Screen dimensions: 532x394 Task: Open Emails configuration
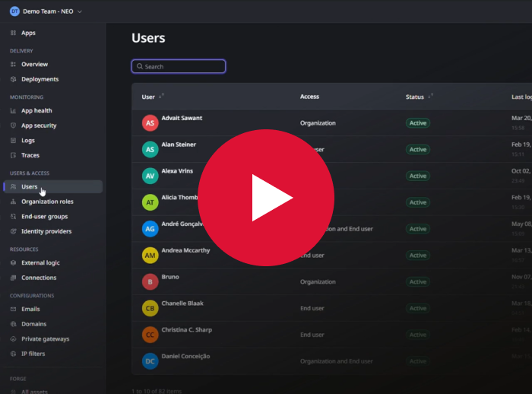pos(30,309)
